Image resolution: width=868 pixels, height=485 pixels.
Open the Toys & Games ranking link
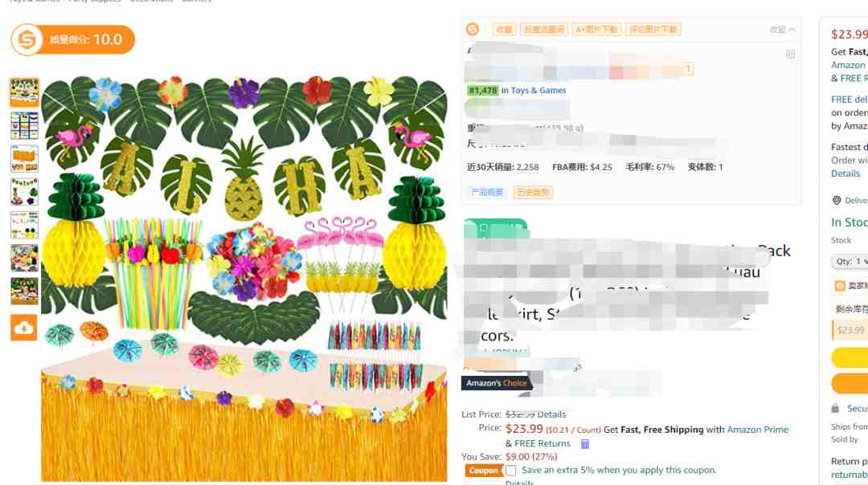click(538, 90)
